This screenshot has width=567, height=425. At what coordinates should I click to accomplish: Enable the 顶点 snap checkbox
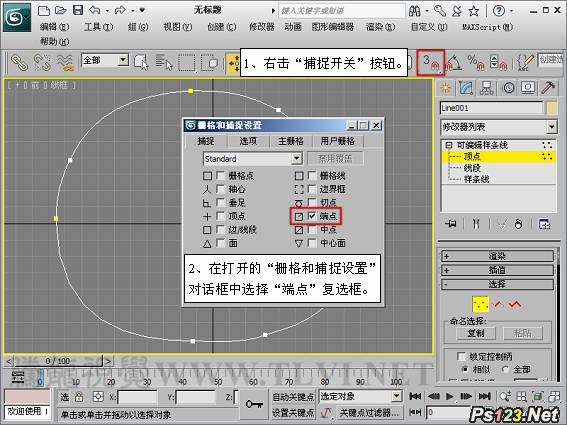tap(220, 216)
